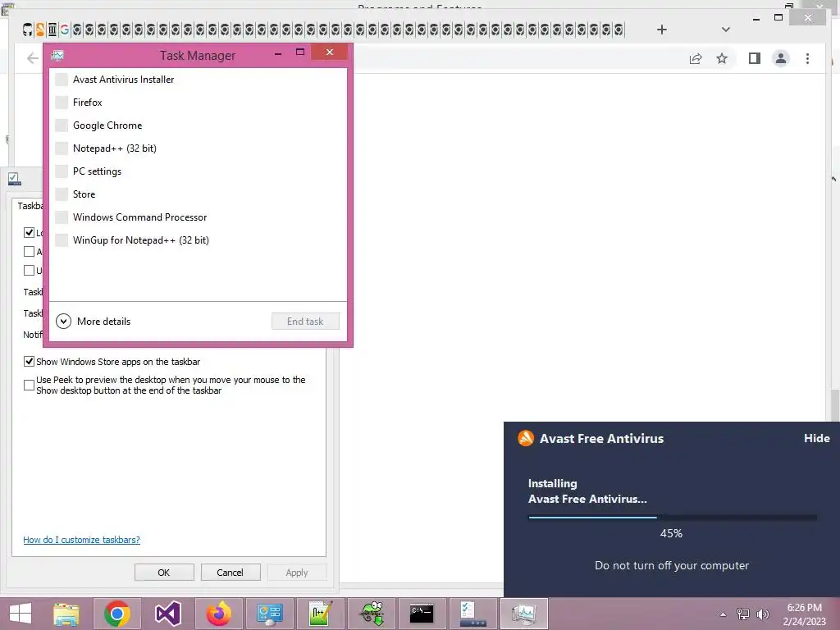Click the network tray icon

point(743,614)
